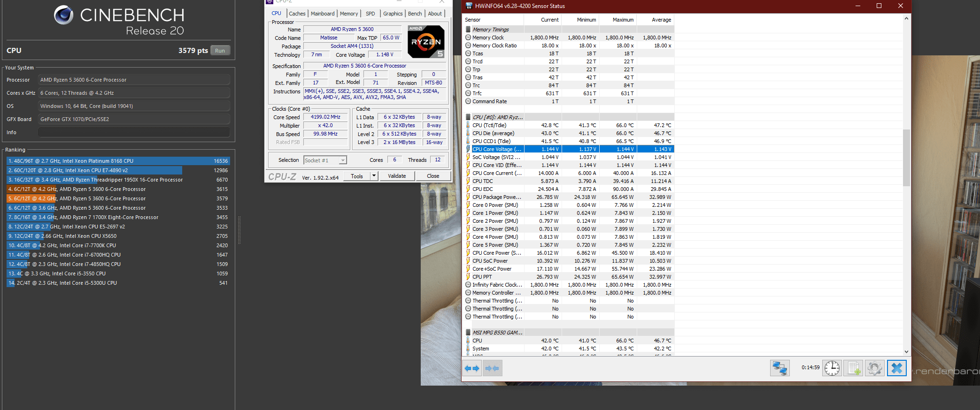Select the Memory Controller clock sensor row

[569, 293]
